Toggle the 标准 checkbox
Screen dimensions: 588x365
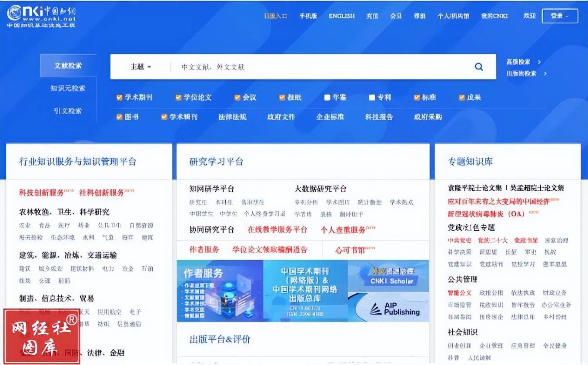pyautogui.click(x=417, y=97)
